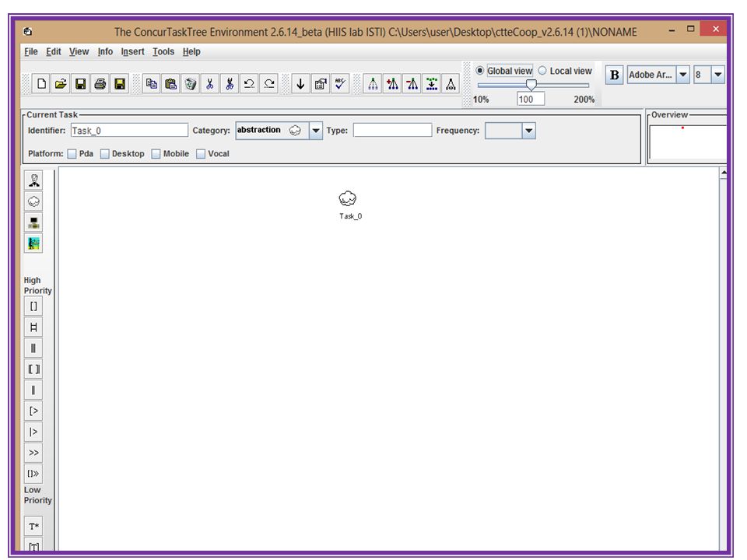Screen dimensions: 747x560
Task: Open an existing file from folder
Action: (61, 84)
